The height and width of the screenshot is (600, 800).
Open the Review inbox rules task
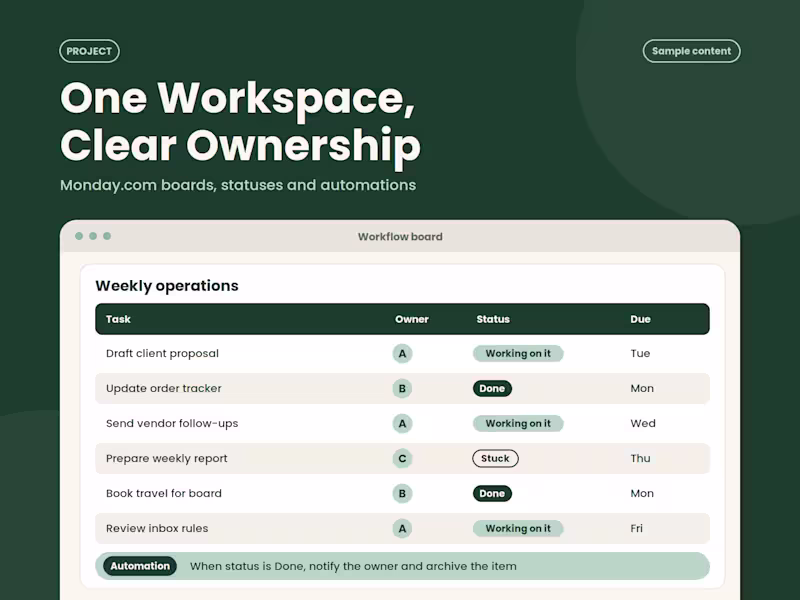(157, 529)
